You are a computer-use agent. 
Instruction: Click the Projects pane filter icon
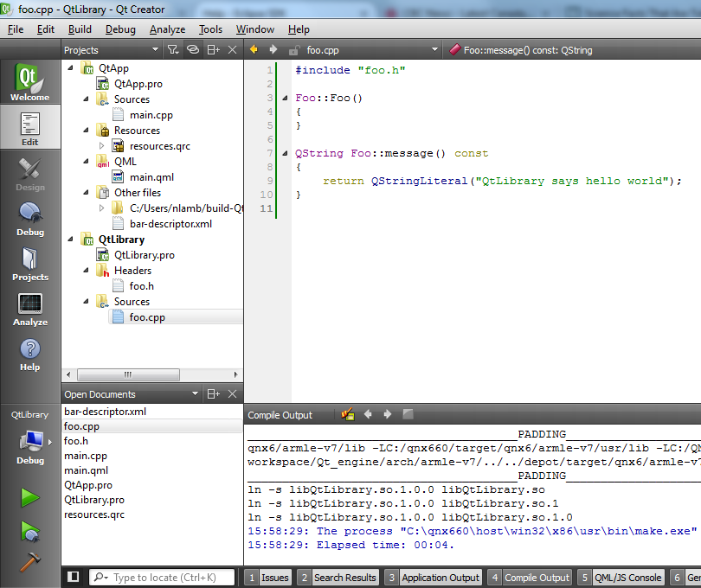[x=172, y=50]
